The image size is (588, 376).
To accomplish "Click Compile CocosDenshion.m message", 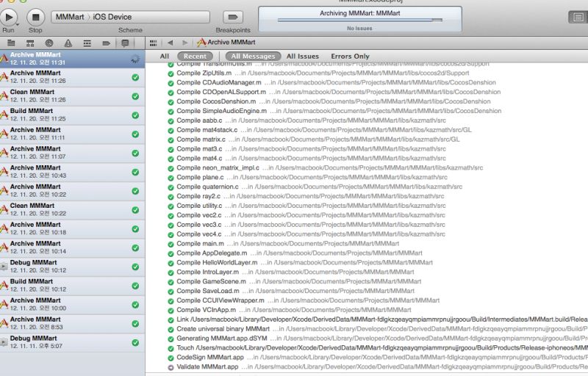I will click(x=329, y=101).
